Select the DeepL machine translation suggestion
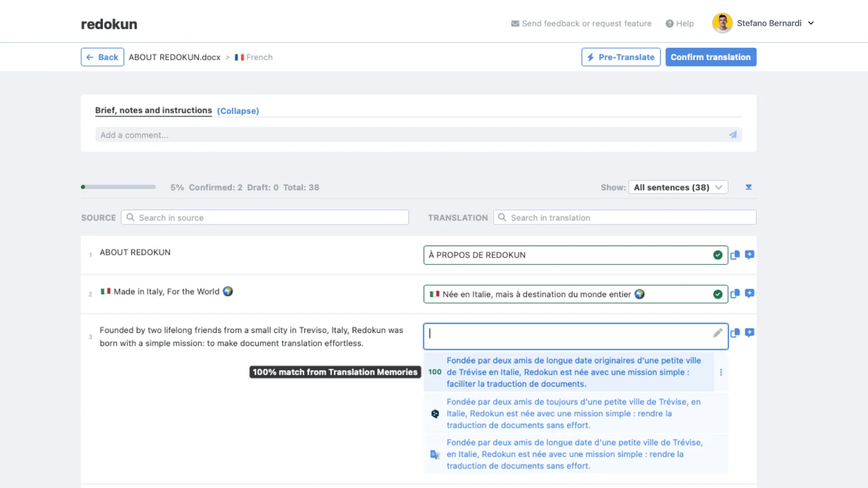 click(573, 414)
